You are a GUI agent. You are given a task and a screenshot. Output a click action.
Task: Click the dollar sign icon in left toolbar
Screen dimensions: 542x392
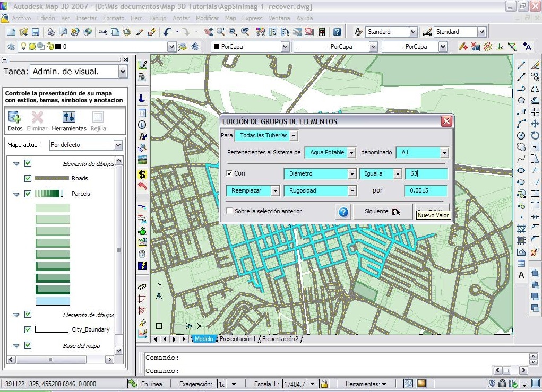pyautogui.click(x=142, y=174)
